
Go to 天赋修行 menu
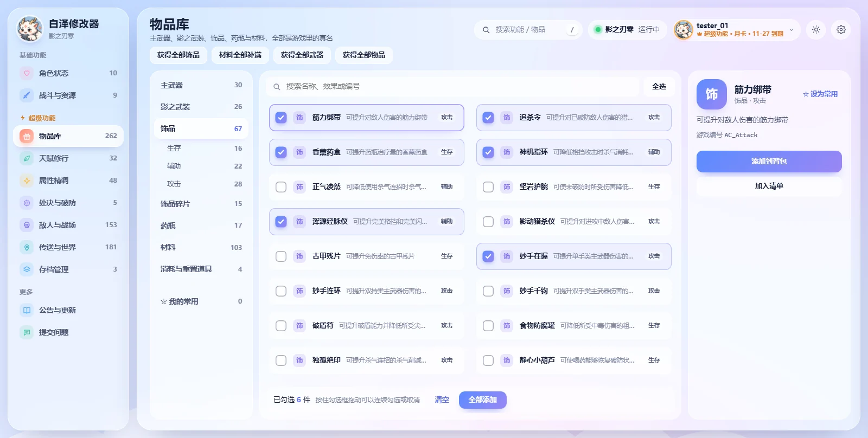point(68,158)
